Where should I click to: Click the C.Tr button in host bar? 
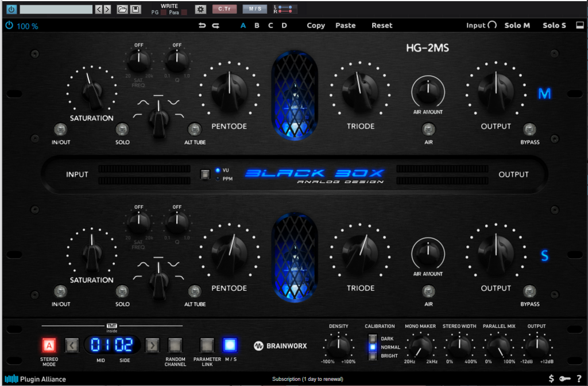click(225, 9)
